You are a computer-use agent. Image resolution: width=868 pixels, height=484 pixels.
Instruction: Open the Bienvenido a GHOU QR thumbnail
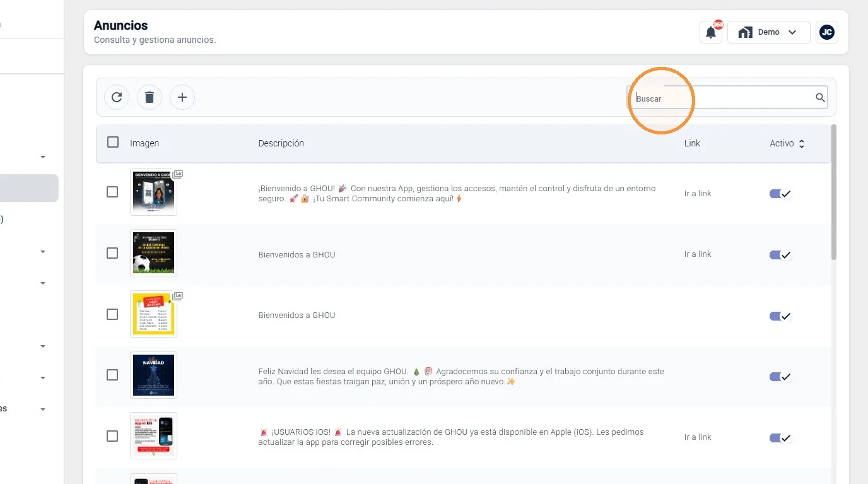tap(153, 192)
